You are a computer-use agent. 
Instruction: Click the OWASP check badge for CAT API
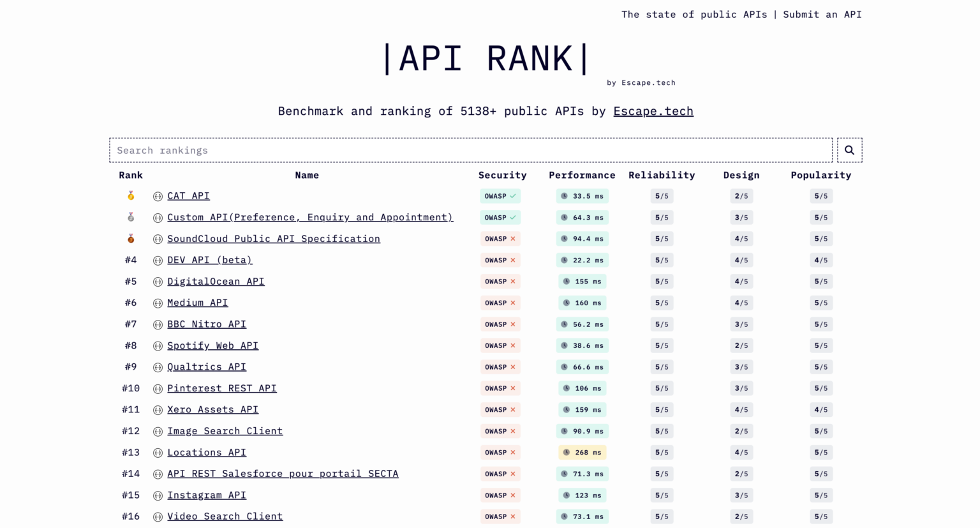[500, 196]
